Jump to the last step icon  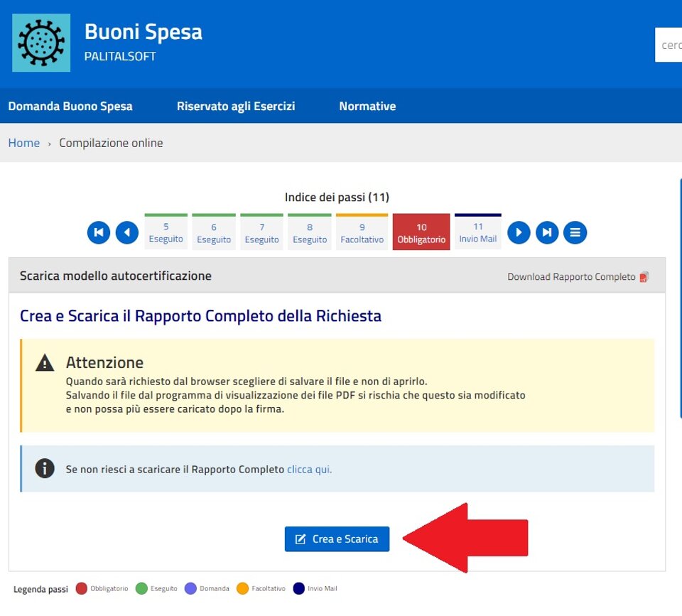coord(547,232)
